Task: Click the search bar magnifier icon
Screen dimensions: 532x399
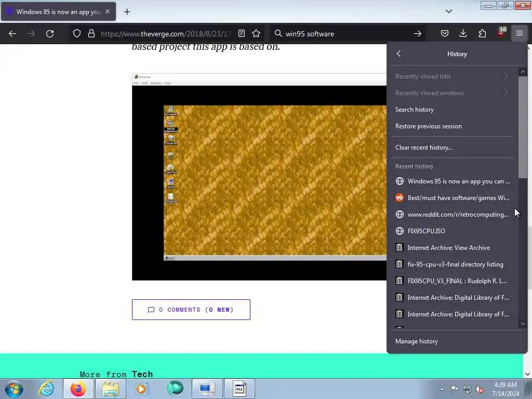Action: pyautogui.click(x=278, y=33)
